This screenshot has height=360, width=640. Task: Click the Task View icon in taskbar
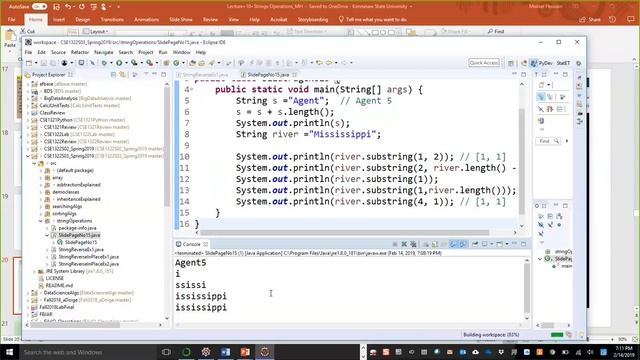166,352
